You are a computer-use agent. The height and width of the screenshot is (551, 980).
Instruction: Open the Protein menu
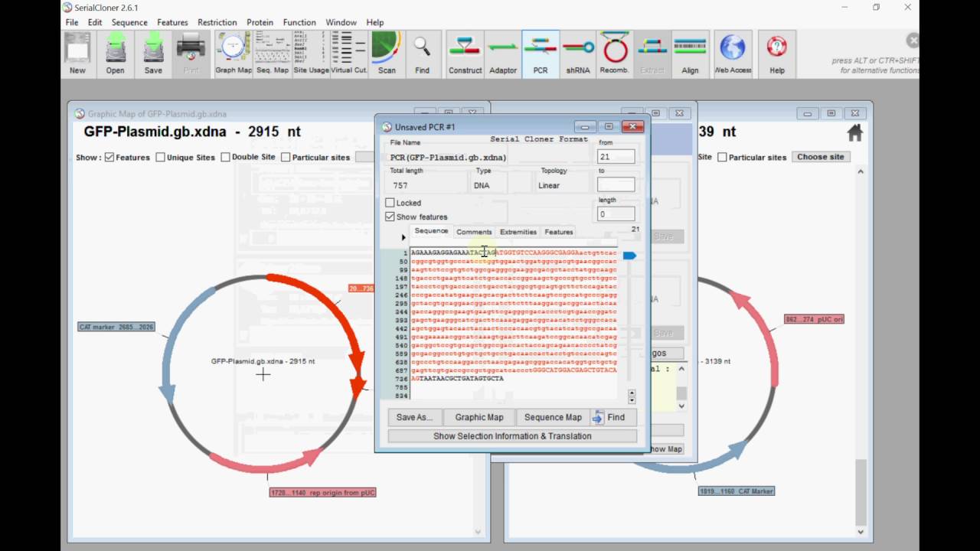coord(260,22)
